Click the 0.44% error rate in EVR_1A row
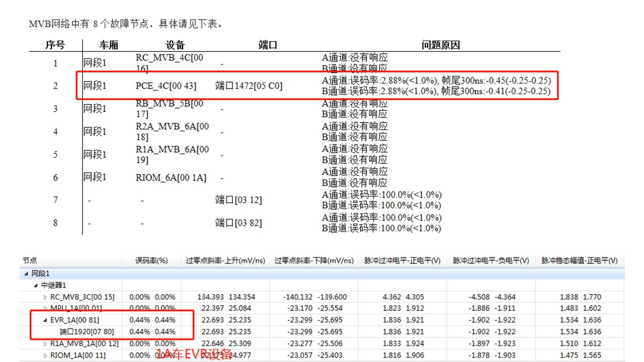This screenshot has width=644, height=362. pyautogui.click(x=152, y=320)
